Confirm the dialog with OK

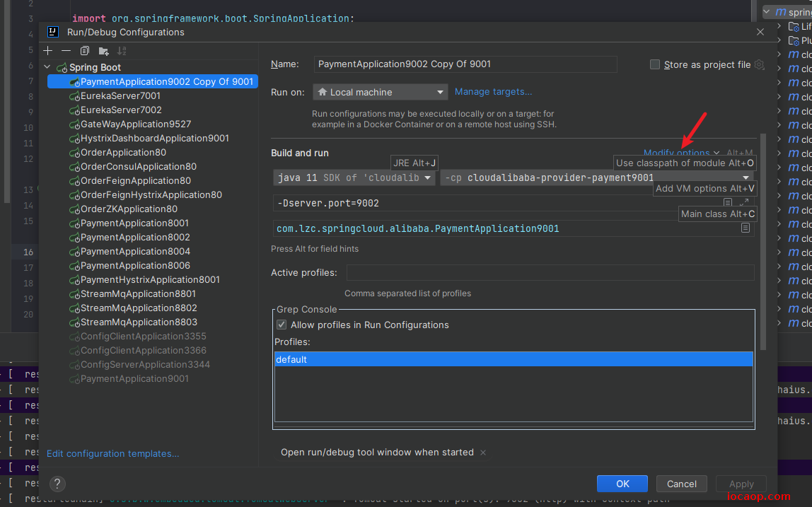click(622, 484)
